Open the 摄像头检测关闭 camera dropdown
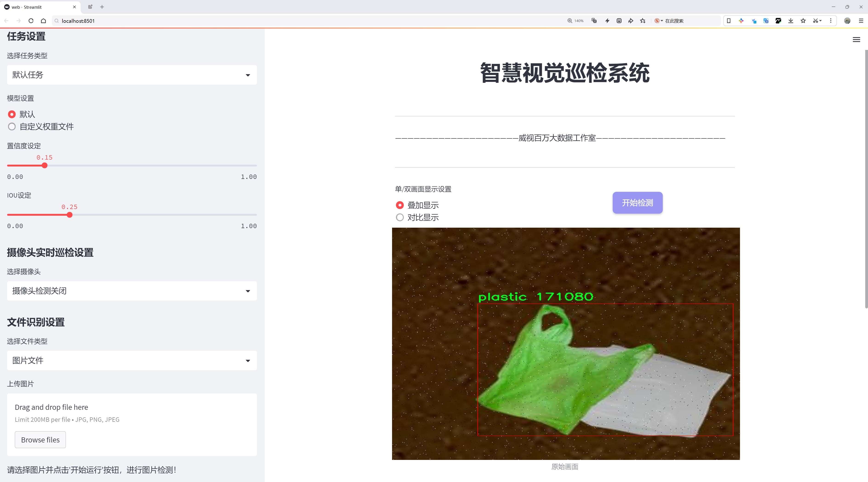The image size is (868, 482). [x=131, y=290]
